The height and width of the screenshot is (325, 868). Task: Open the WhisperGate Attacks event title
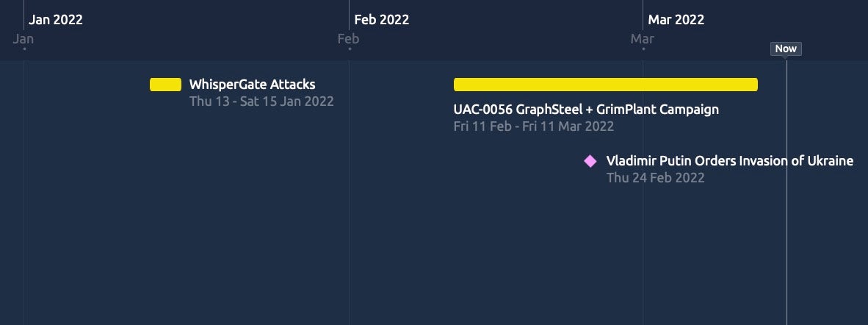pyautogui.click(x=252, y=85)
